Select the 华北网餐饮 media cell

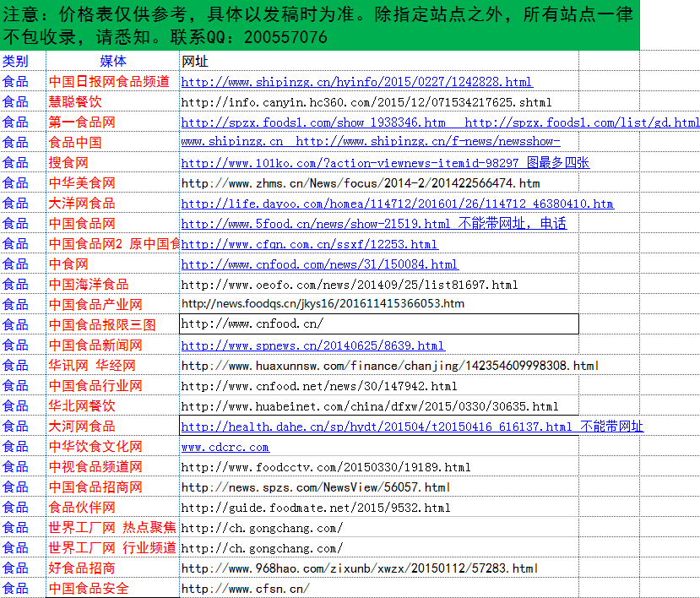point(112,406)
